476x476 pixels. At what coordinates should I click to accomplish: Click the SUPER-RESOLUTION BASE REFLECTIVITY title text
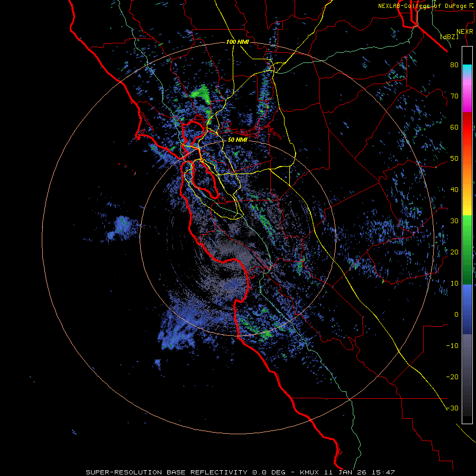(167, 472)
